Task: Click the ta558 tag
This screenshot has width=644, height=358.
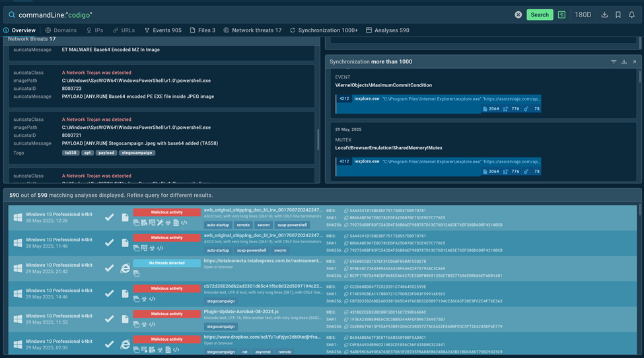Action: pyautogui.click(x=71, y=153)
